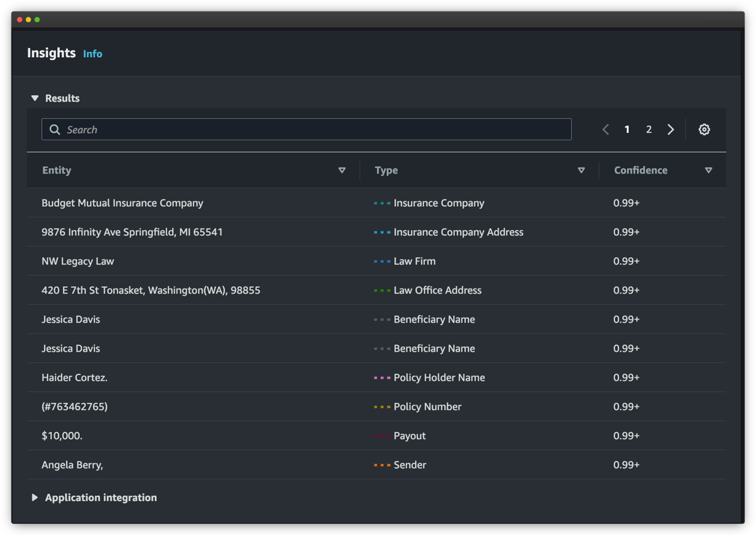This screenshot has width=756, height=535.
Task: Expand the Application integration section
Action: point(35,497)
